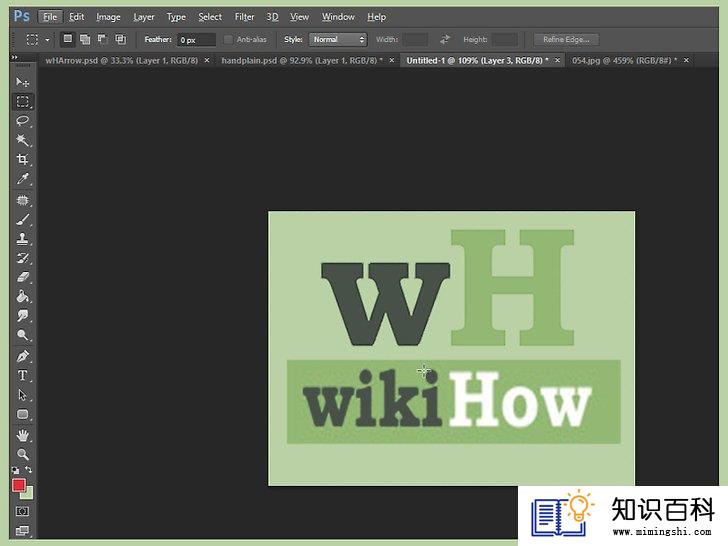This screenshot has height=546, width=728.
Task: Click the Refine Edge button
Action: (566, 39)
